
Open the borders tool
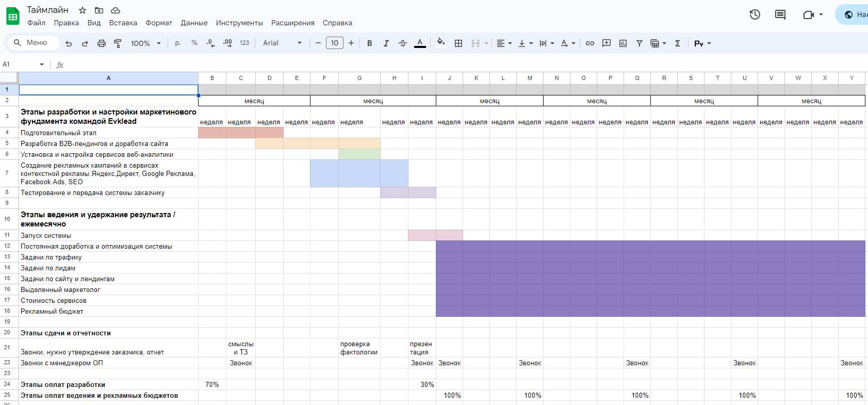[458, 43]
